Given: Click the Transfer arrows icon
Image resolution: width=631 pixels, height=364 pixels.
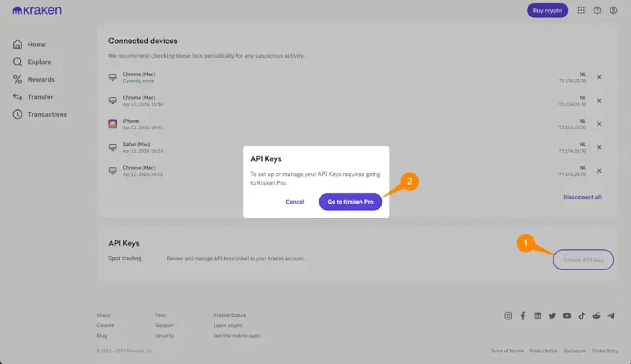Looking at the screenshot, I should 17,97.
